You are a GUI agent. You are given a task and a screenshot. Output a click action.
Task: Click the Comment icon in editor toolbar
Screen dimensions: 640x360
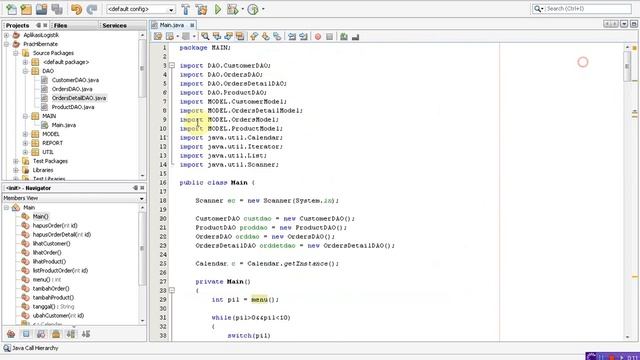click(x=344, y=37)
